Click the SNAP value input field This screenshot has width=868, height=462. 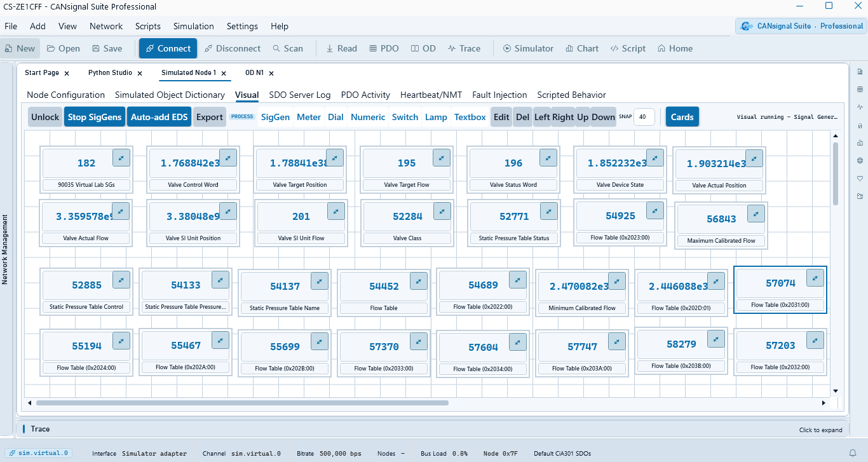[644, 117]
